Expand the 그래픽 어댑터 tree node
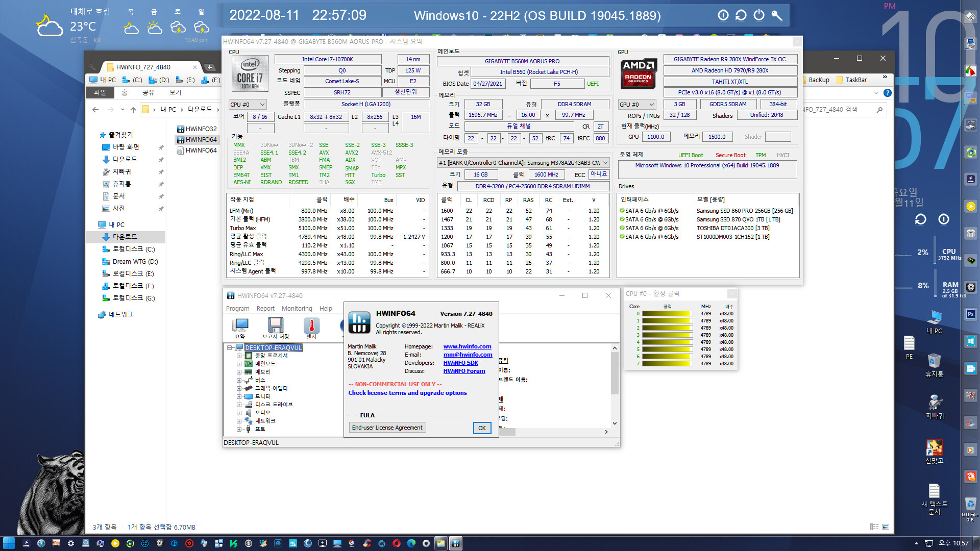Image resolution: width=980 pixels, height=551 pixels. click(x=239, y=388)
